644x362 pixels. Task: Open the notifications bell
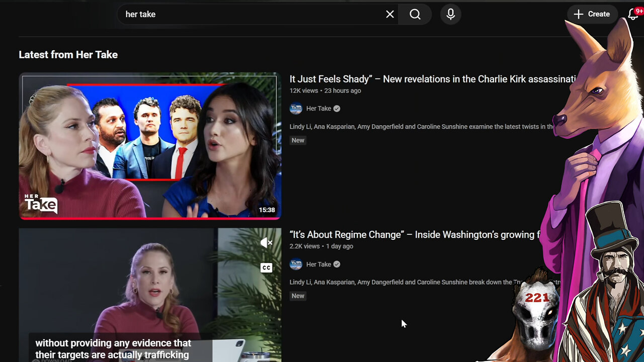tap(633, 15)
